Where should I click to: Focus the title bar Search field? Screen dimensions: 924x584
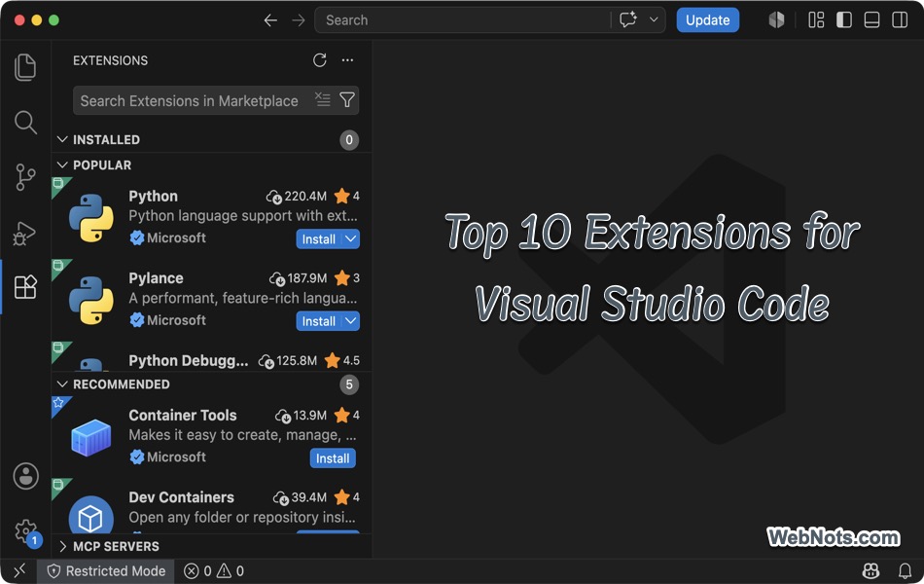click(x=463, y=20)
